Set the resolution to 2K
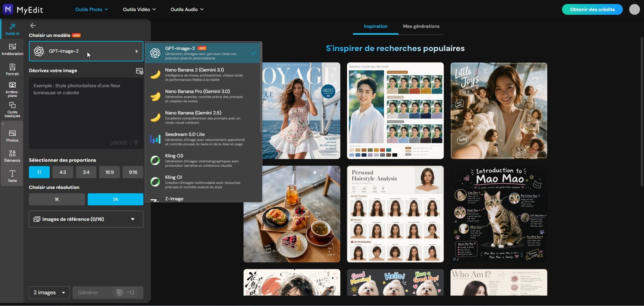 click(x=116, y=199)
